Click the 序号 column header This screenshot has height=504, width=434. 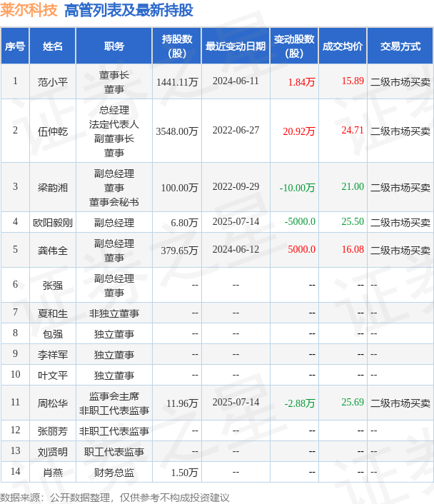tap(15, 46)
